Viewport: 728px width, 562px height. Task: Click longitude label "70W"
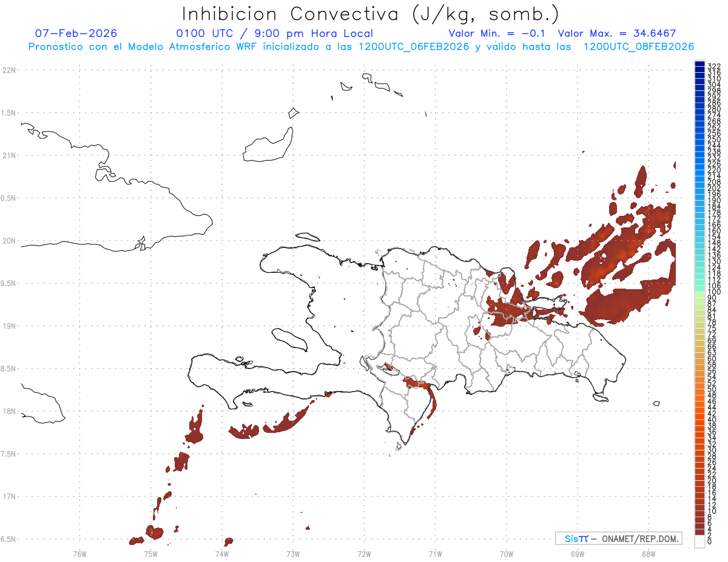click(507, 554)
